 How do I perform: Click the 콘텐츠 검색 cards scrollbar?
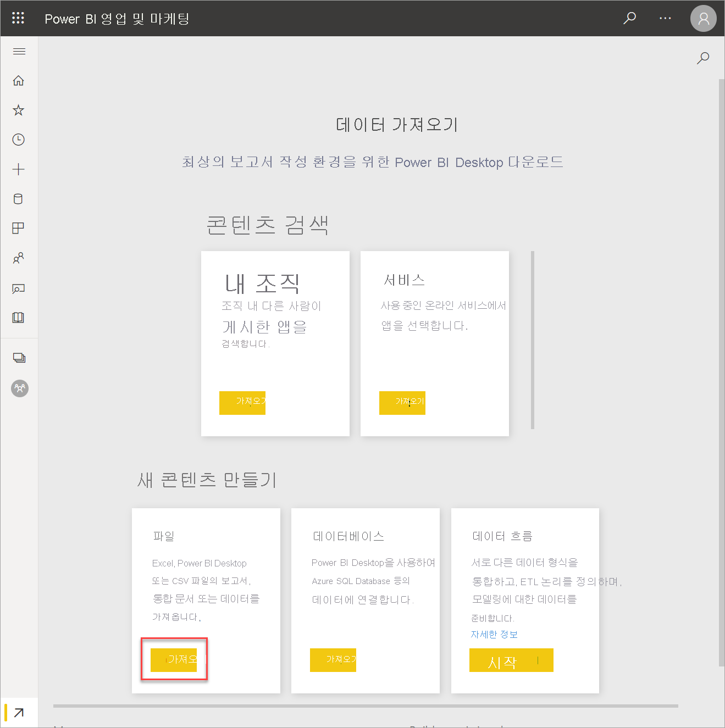coord(533,340)
